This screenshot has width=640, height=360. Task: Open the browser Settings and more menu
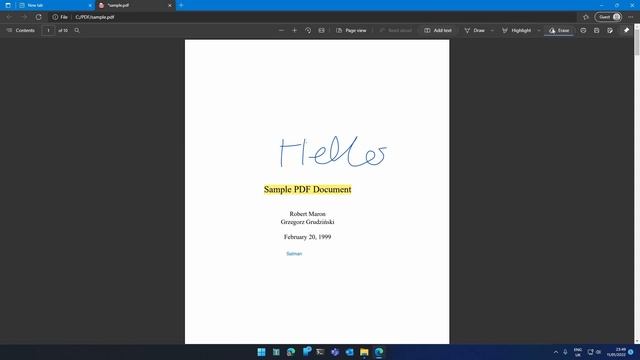(x=631, y=17)
